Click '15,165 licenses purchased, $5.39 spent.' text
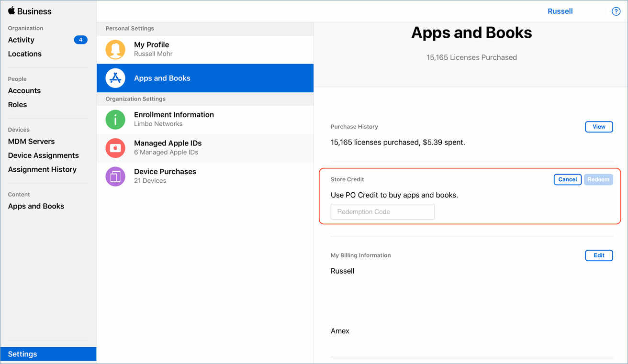 398,142
